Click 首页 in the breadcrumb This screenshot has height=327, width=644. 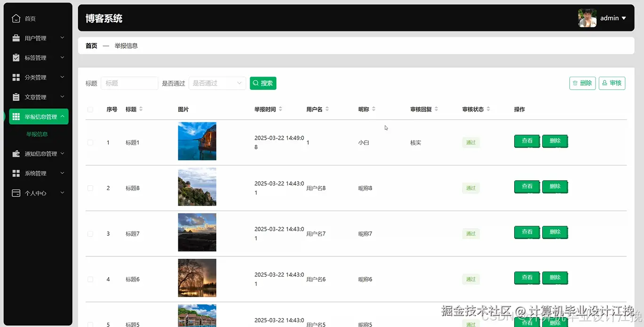coord(91,46)
